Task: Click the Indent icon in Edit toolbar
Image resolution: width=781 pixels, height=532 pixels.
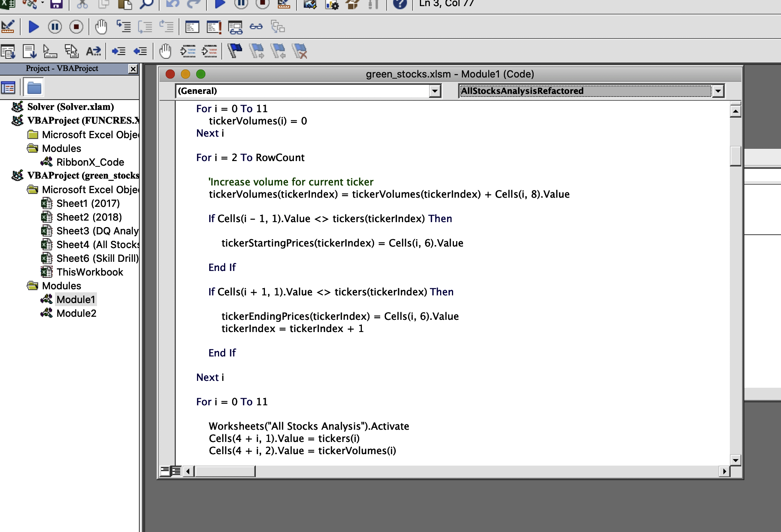Action: 118,51
